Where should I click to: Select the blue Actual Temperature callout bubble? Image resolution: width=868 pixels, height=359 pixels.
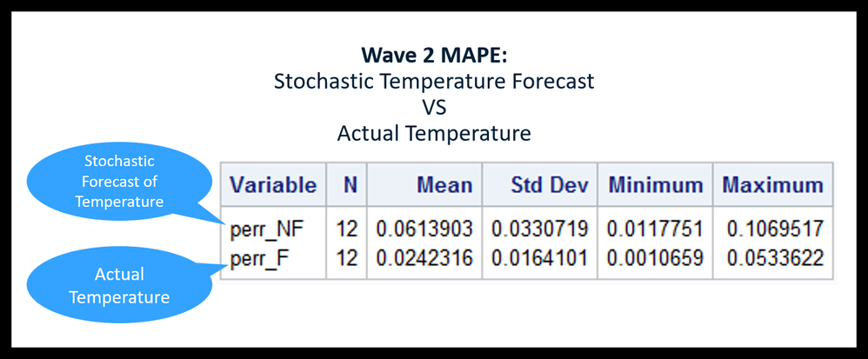click(x=118, y=285)
